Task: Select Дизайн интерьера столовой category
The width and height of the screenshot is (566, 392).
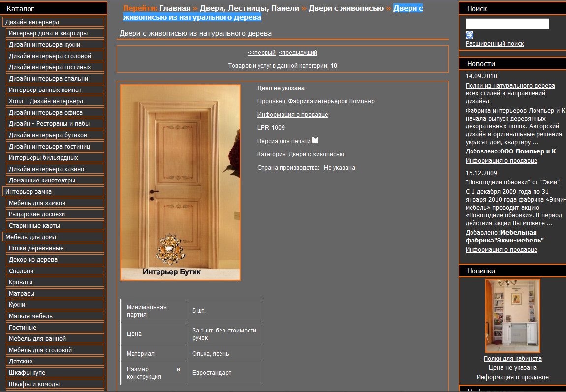Action: (x=55, y=56)
